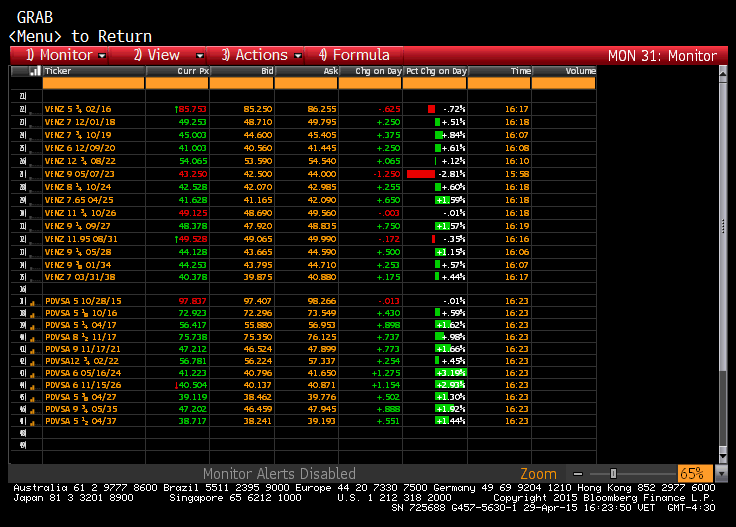Open the Actions menu dropdown arrow
The width and height of the screenshot is (736, 527).
tap(298, 56)
